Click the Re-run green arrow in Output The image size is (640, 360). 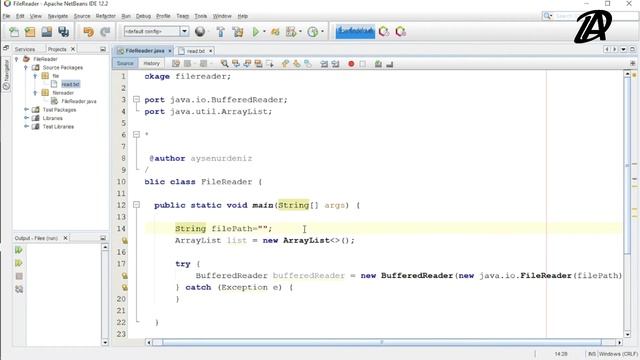[x=19, y=250]
